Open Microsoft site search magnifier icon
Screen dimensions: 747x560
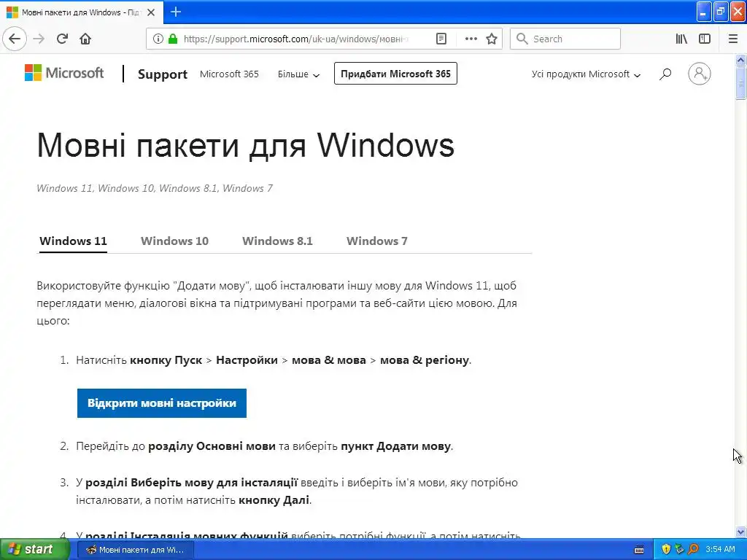pos(665,74)
